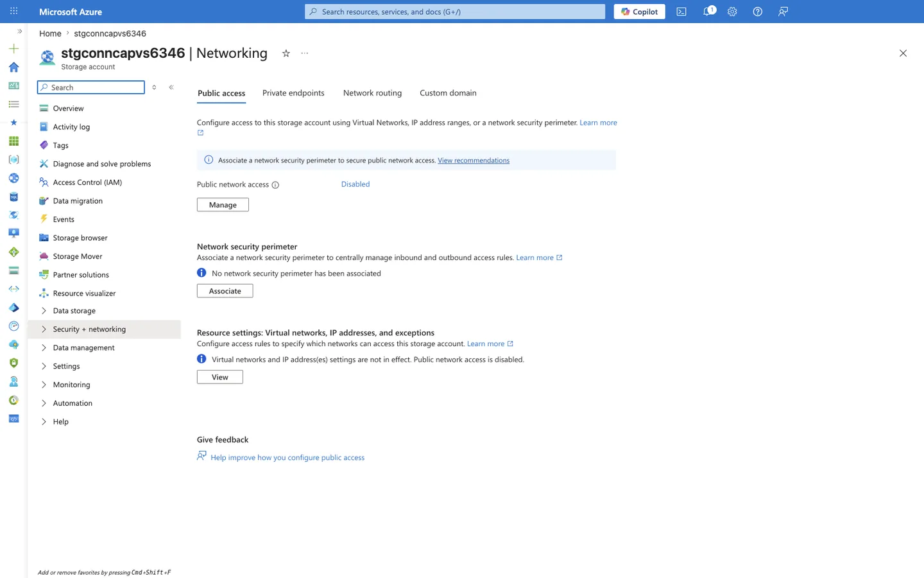Click the info icon next to Public network access
The height and width of the screenshot is (578, 924).
pyautogui.click(x=275, y=185)
